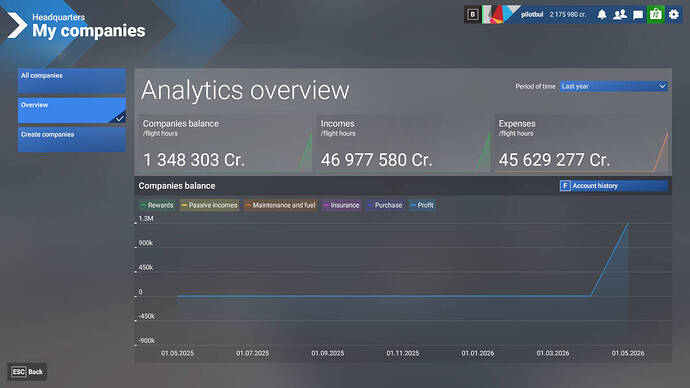Image resolution: width=690 pixels, height=388 pixels.
Task: Toggle the Purchase legend series
Action: point(385,205)
